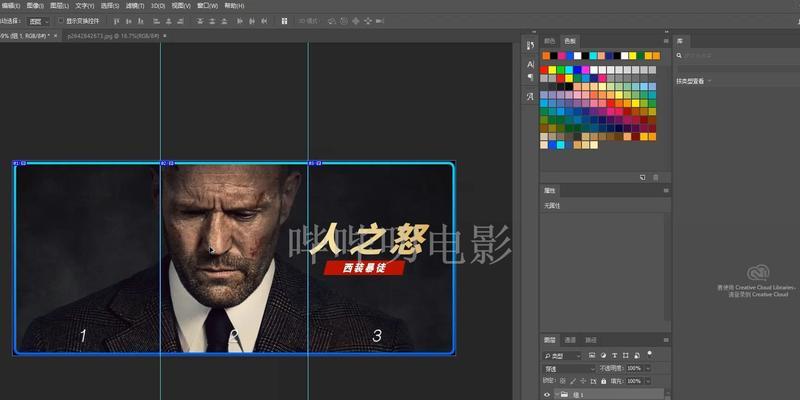Open the 图像(I) menu
The height and width of the screenshot is (400, 800).
click(35, 6)
